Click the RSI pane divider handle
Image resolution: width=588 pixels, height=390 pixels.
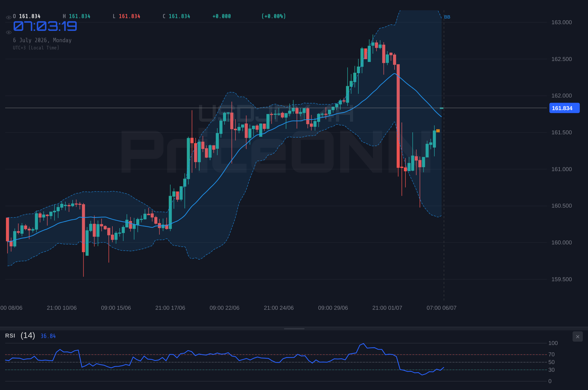point(294,329)
